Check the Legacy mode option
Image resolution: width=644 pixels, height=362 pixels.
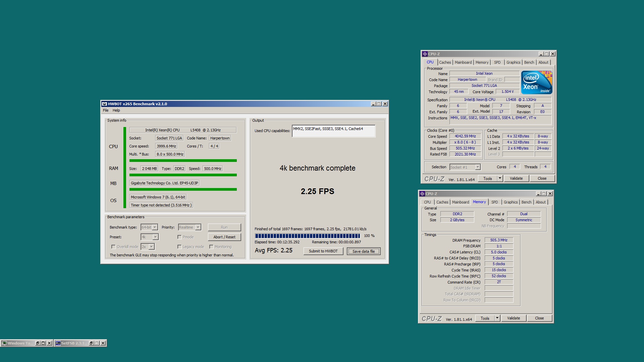click(x=179, y=247)
